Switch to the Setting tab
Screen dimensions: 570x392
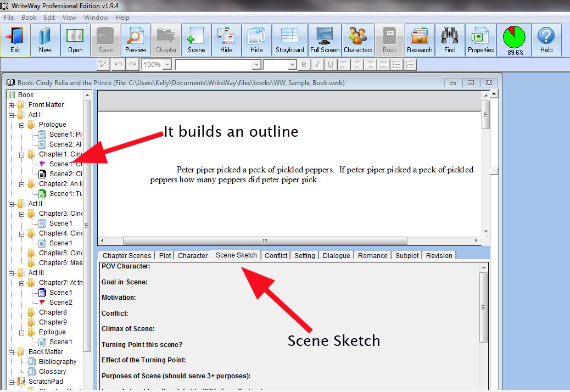[305, 255]
